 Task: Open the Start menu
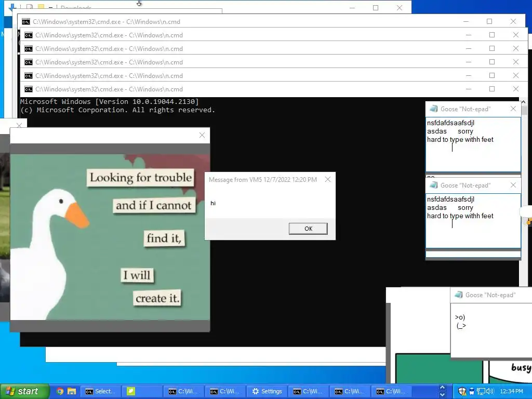(x=24, y=391)
